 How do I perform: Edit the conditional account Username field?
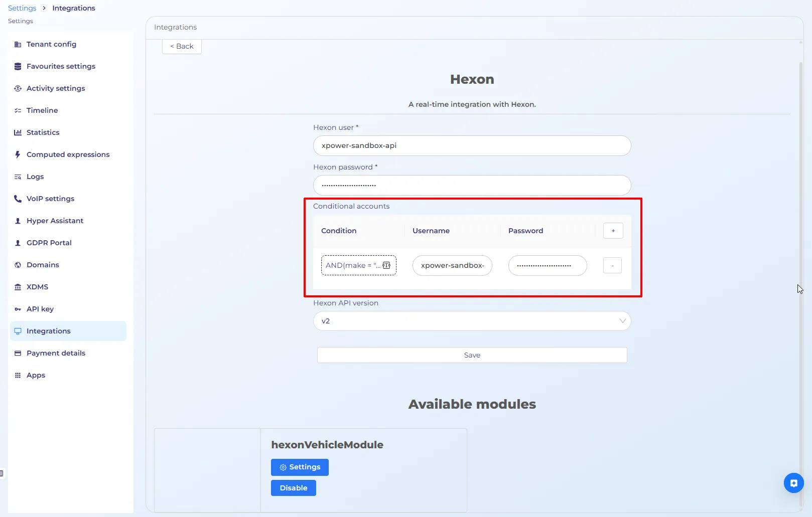click(x=452, y=265)
